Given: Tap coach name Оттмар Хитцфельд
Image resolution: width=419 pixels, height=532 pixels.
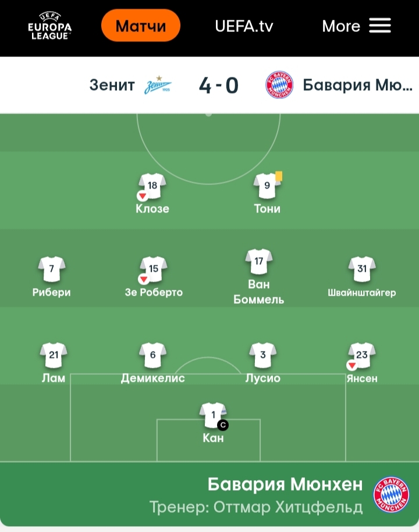Looking at the screenshot, I should (288, 507).
